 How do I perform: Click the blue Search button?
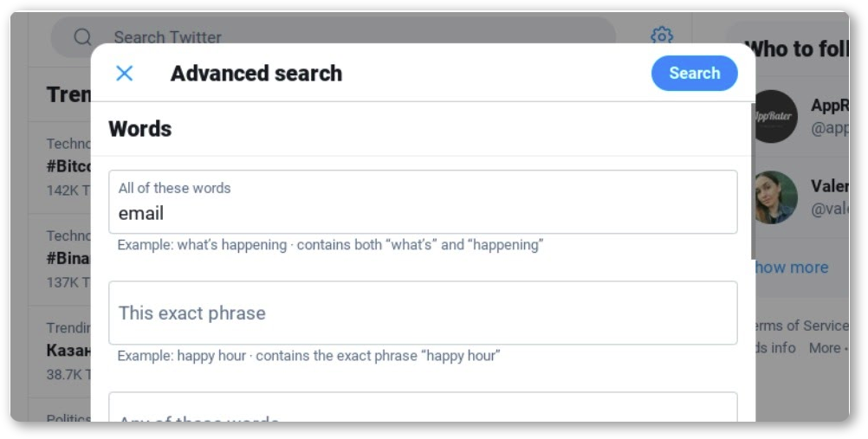point(694,73)
